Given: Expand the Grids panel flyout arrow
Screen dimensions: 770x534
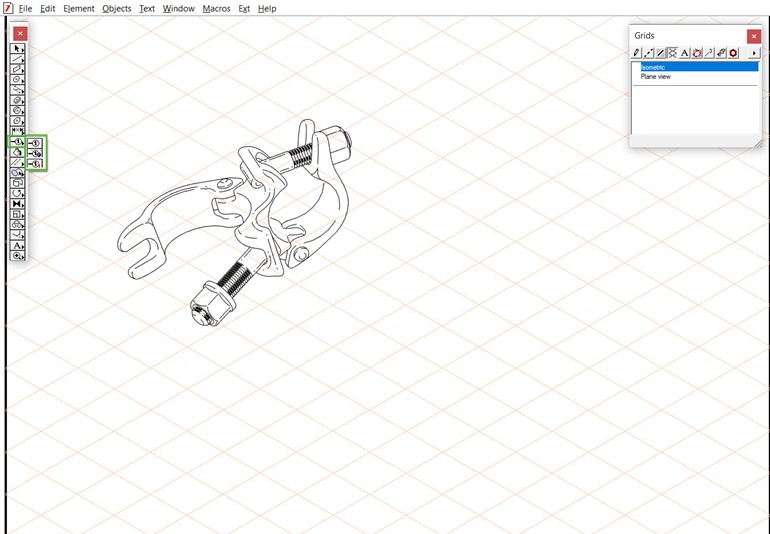Looking at the screenshot, I should (x=754, y=53).
